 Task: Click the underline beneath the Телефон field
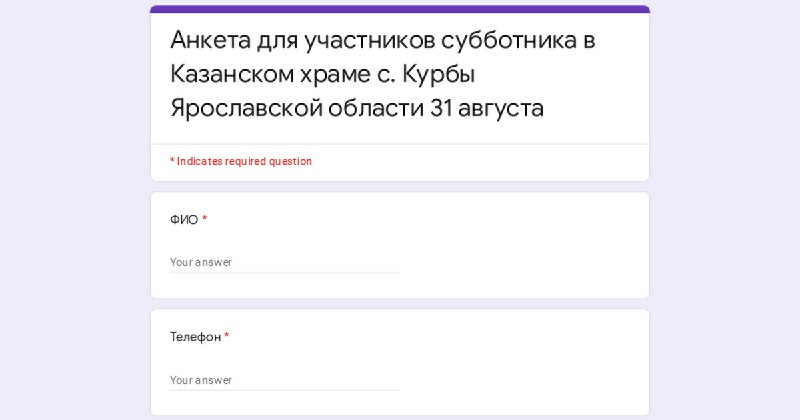285,390
